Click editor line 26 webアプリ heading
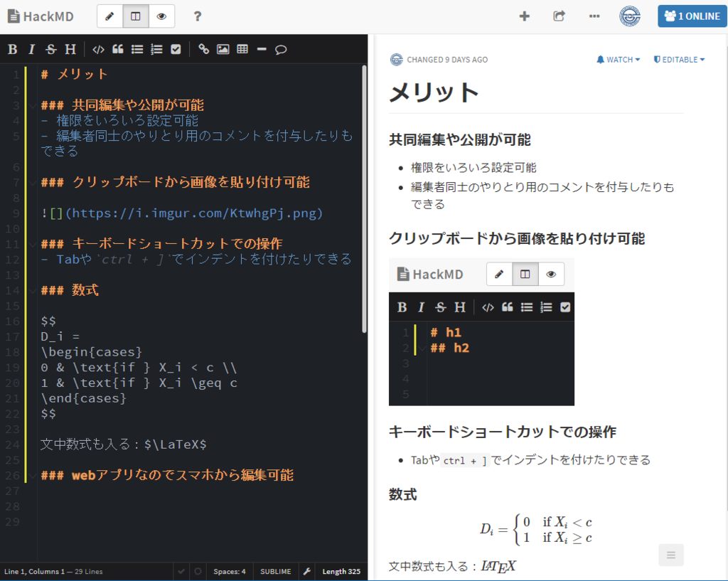This screenshot has width=728, height=581. coord(167,475)
